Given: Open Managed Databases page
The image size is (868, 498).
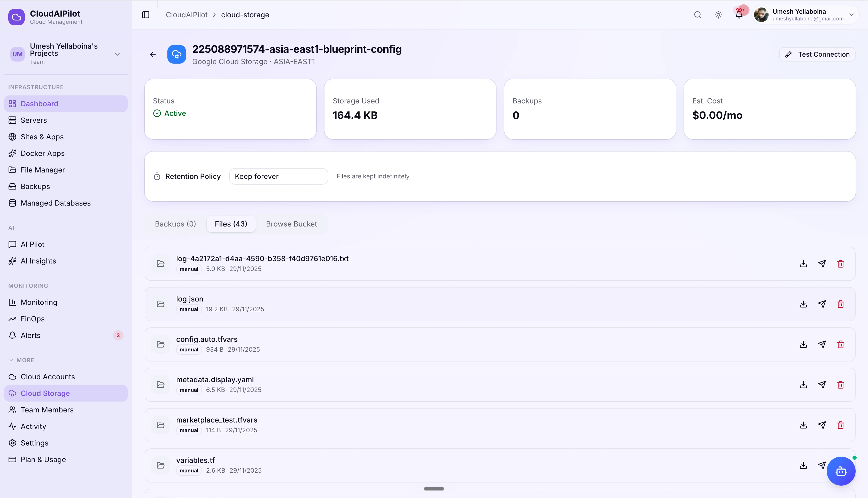Looking at the screenshot, I should click(66, 203).
